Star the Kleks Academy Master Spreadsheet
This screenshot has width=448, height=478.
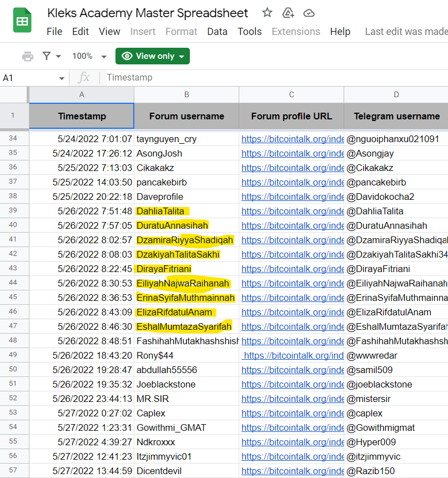point(267,13)
